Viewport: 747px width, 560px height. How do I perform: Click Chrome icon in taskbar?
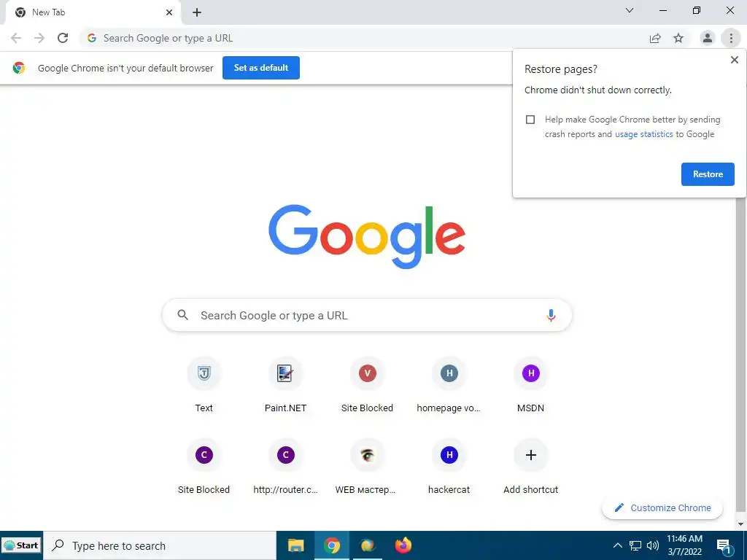pyautogui.click(x=332, y=545)
